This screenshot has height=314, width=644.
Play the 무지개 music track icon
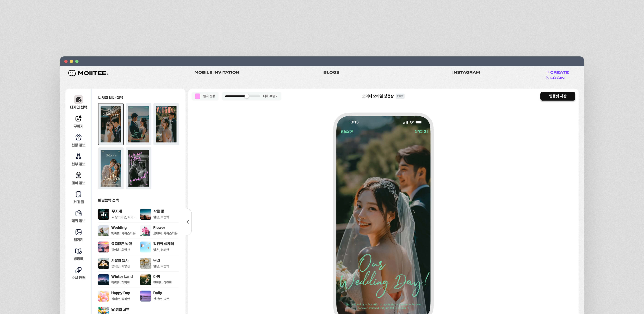[103, 214]
